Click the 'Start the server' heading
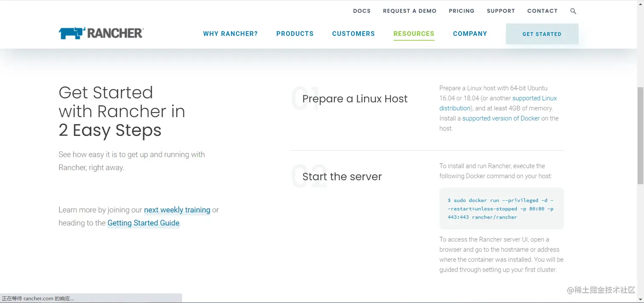644x303 pixels. point(342,176)
